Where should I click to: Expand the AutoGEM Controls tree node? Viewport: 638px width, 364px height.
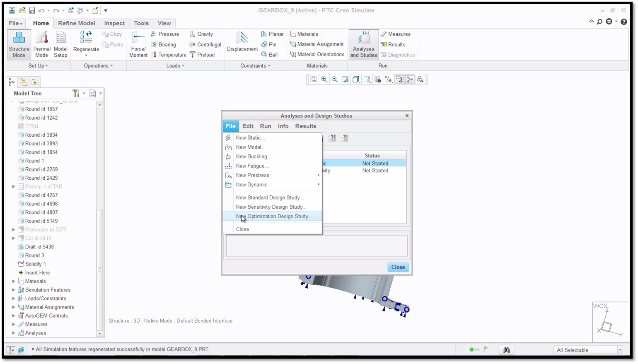tap(14, 316)
